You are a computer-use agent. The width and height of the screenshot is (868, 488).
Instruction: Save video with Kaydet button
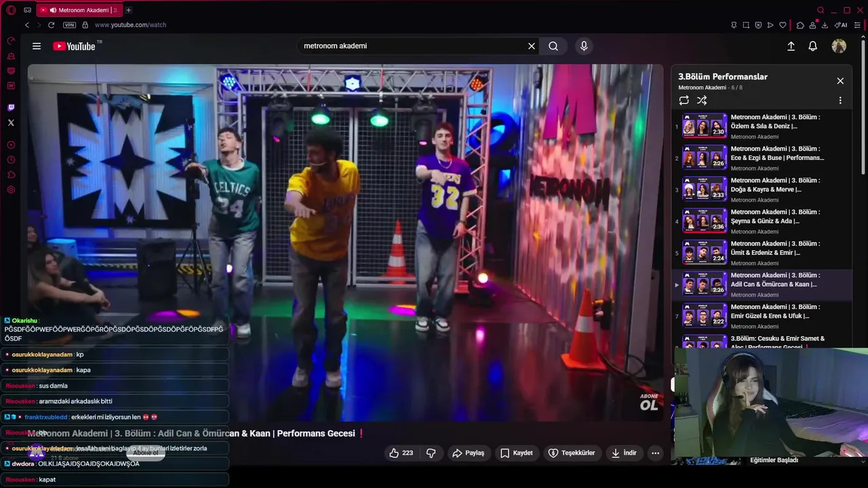pos(517,453)
